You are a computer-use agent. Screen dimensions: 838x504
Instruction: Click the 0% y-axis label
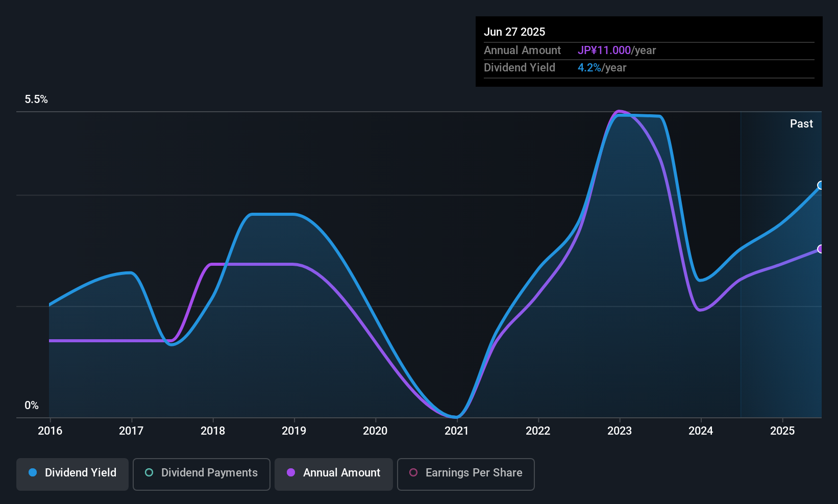(x=32, y=406)
